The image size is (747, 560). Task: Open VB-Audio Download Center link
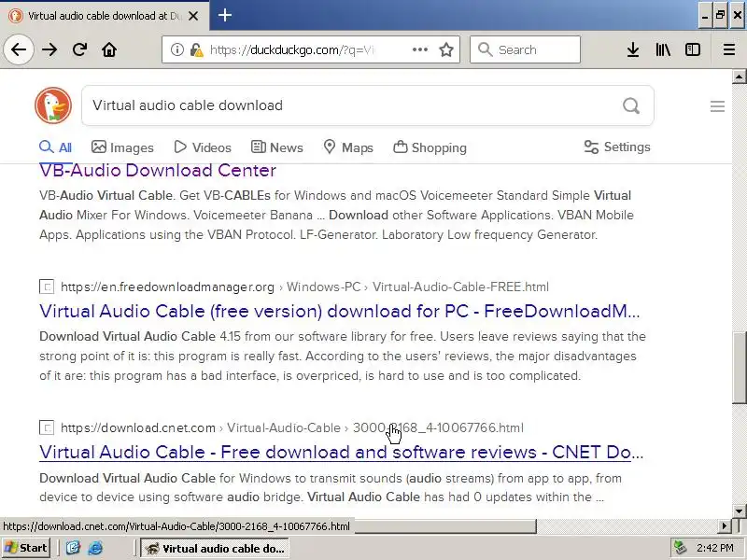click(x=158, y=171)
